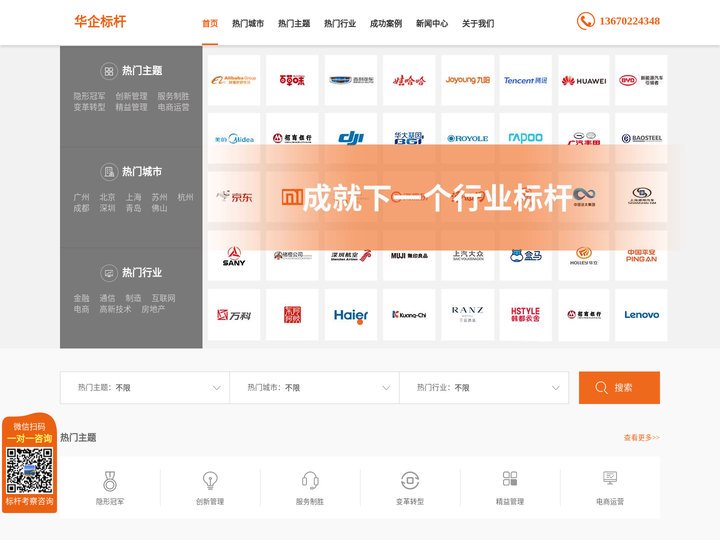Open 关于我们 in the navigation
Image resolution: width=720 pixels, height=540 pixels.
478,23
